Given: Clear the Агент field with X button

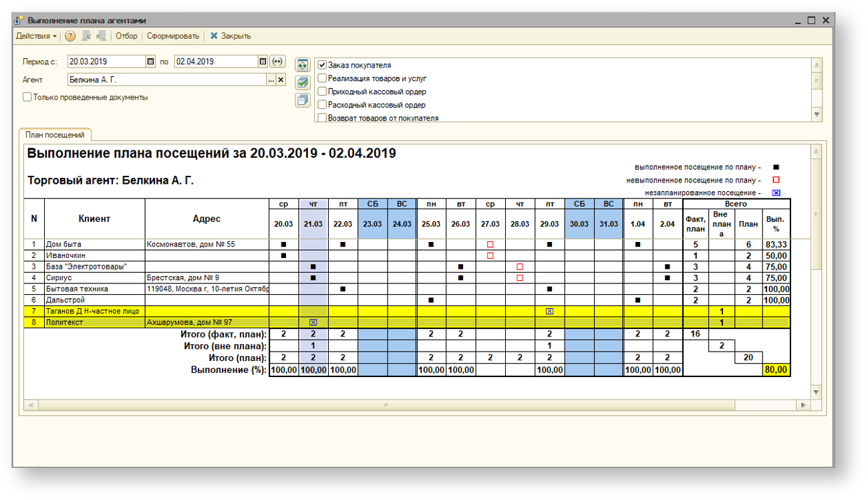Looking at the screenshot, I should pyautogui.click(x=281, y=80).
